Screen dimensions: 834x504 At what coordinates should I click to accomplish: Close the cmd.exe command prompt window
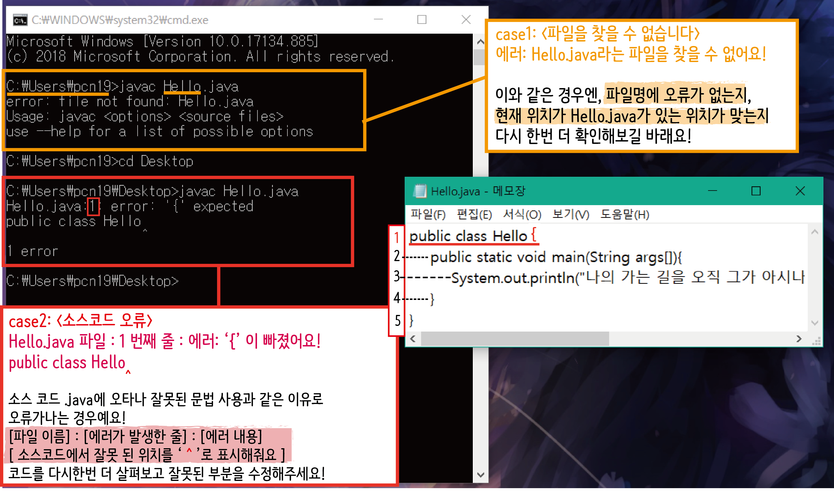[466, 20]
